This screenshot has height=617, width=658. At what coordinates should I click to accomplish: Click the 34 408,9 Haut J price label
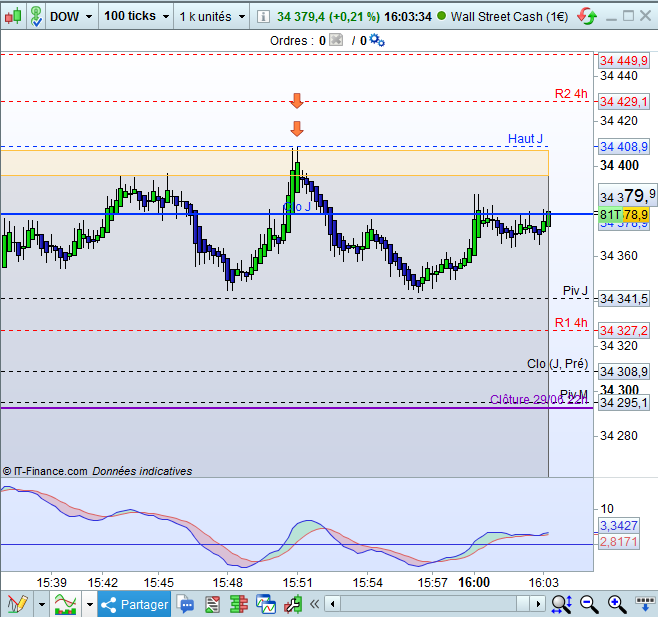tap(624, 146)
